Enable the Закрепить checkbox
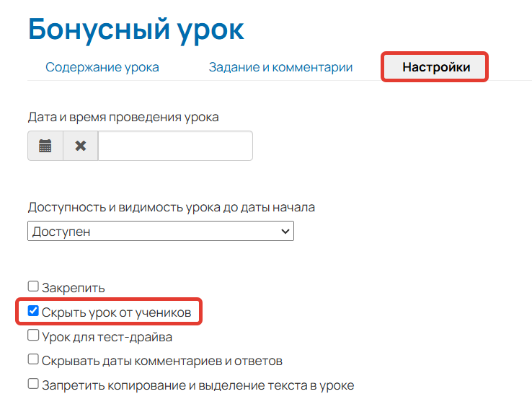532x412 pixels. tap(33, 286)
